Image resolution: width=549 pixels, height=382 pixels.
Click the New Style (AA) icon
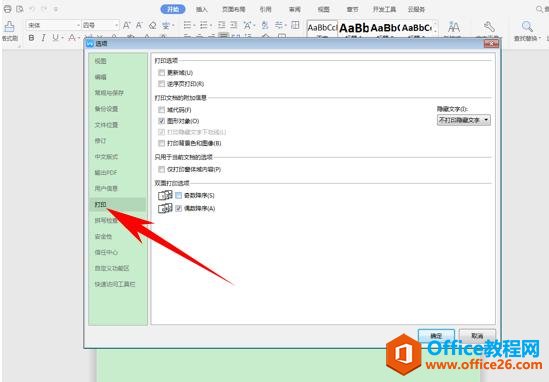[x=454, y=27]
